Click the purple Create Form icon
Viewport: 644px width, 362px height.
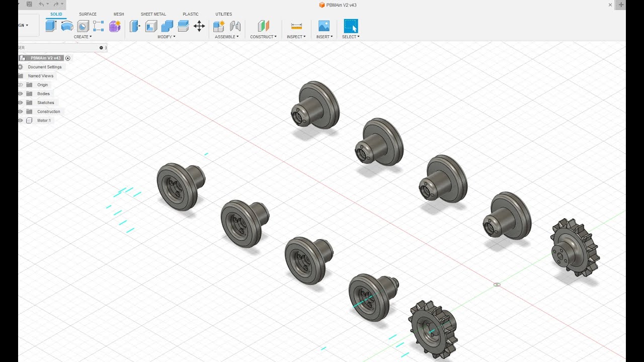point(115,26)
